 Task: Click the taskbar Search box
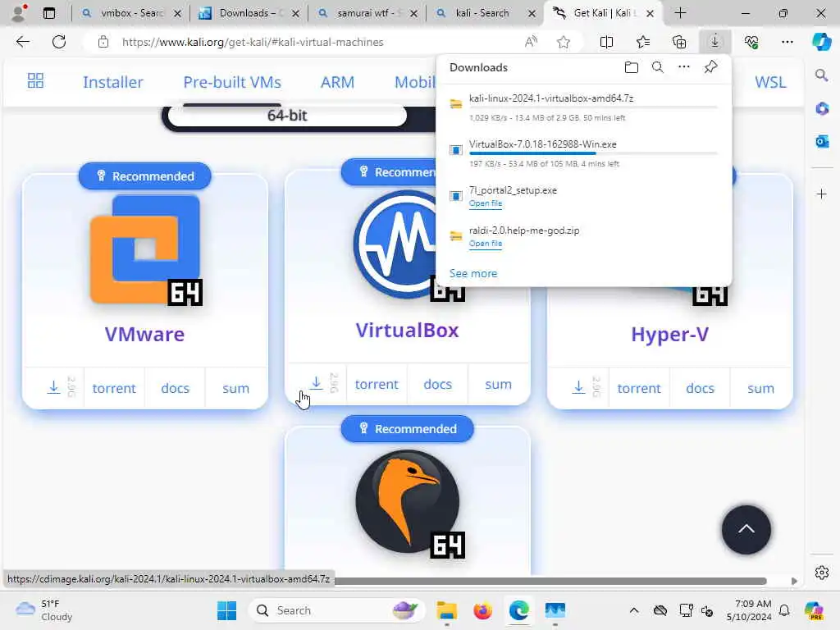click(336, 610)
